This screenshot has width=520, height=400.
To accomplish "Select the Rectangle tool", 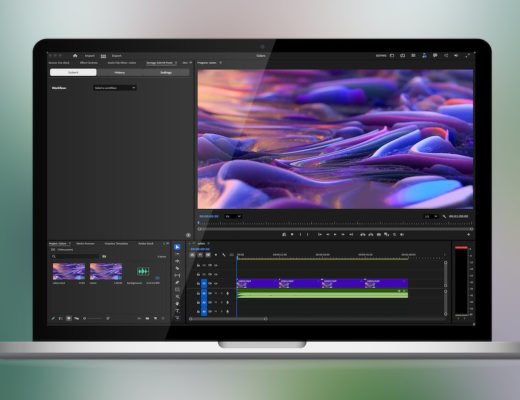I will tap(177, 290).
